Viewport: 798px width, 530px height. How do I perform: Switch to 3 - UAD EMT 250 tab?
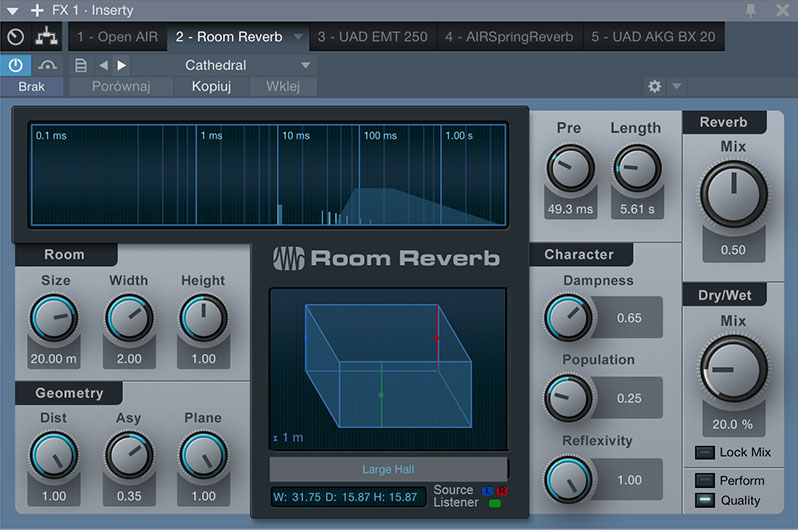tap(373, 37)
